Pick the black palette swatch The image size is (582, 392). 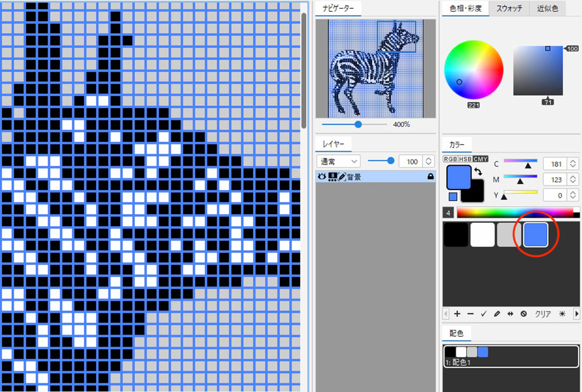point(456,235)
